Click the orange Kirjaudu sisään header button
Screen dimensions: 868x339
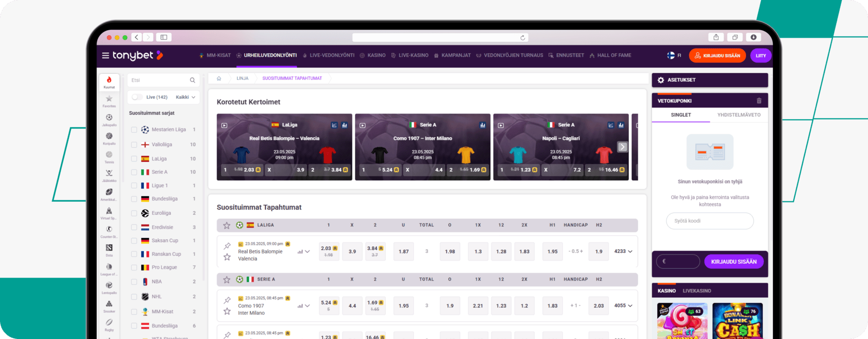point(718,56)
